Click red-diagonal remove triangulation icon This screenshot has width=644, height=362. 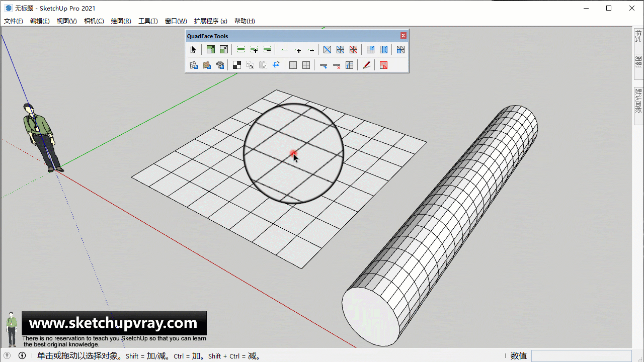pos(354,49)
